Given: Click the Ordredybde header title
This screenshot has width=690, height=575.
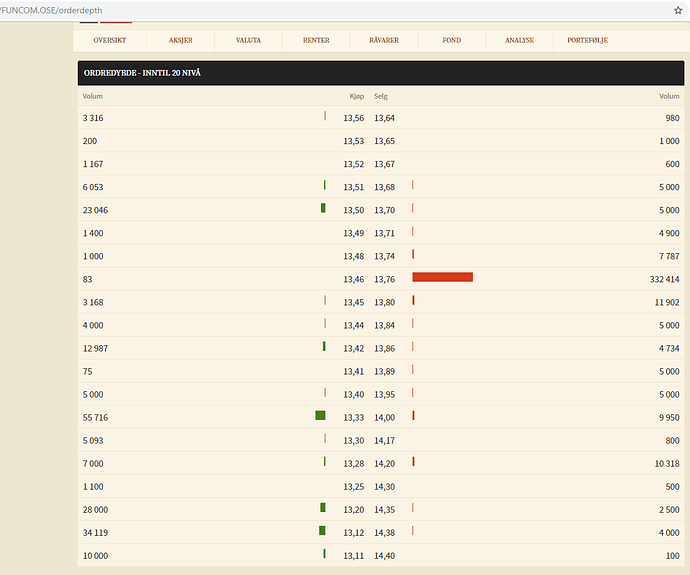Looking at the screenshot, I should coord(142,73).
